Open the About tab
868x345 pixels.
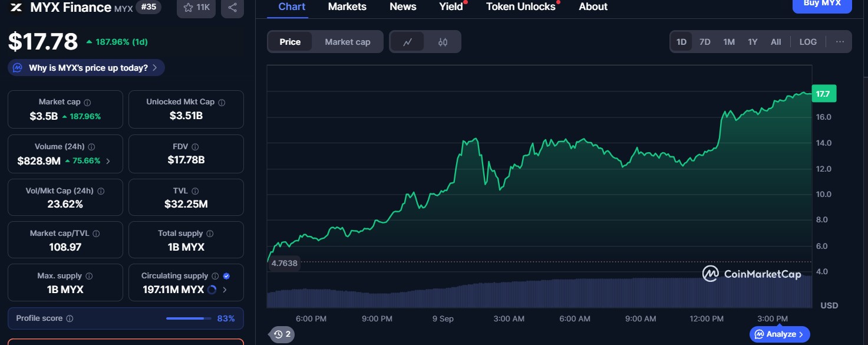coord(593,7)
